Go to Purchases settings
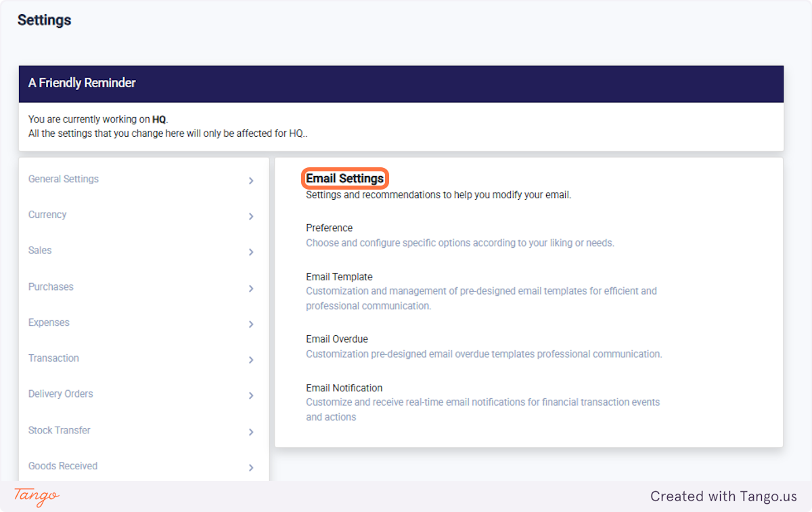The image size is (812, 512). (x=51, y=287)
